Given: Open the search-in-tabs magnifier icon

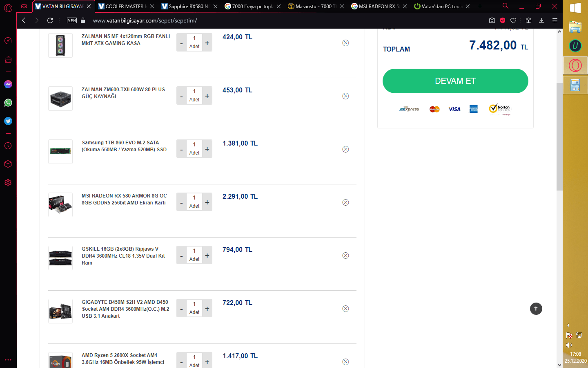Looking at the screenshot, I should pos(506,6).
